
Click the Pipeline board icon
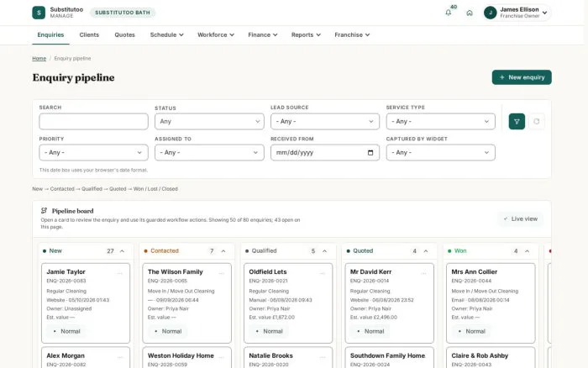click(x=44, y=210)
